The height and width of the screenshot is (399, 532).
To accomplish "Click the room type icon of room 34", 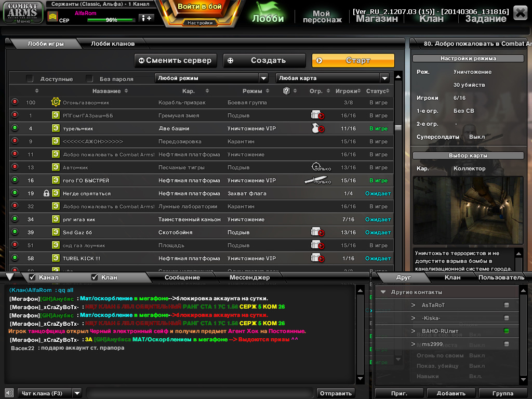I will click(56, 219).
